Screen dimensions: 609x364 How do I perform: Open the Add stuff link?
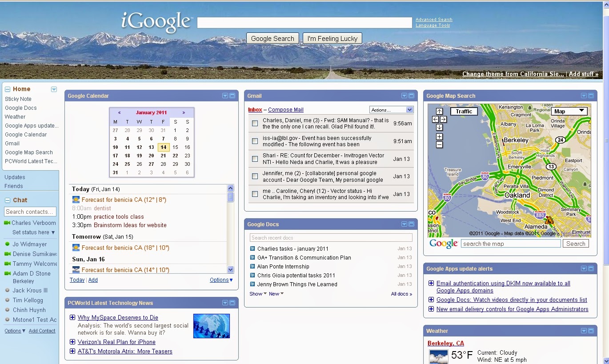click(584, 74)
